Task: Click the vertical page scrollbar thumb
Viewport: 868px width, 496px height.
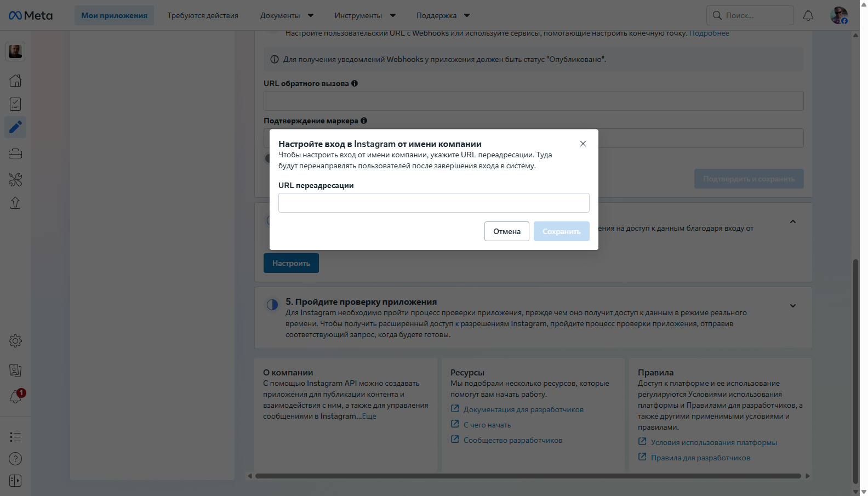Action: (x=856, y=370)
